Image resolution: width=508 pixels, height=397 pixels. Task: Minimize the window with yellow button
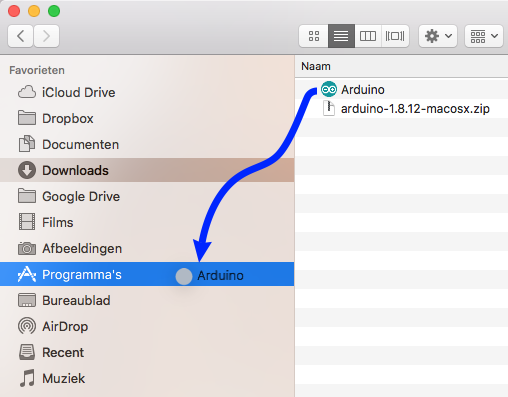coord(34,11)
